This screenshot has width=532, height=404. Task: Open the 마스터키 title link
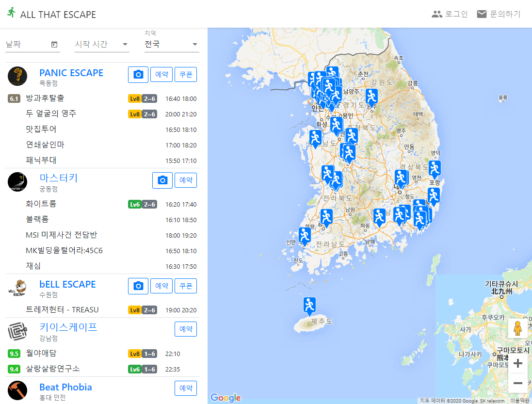[59, 178]
